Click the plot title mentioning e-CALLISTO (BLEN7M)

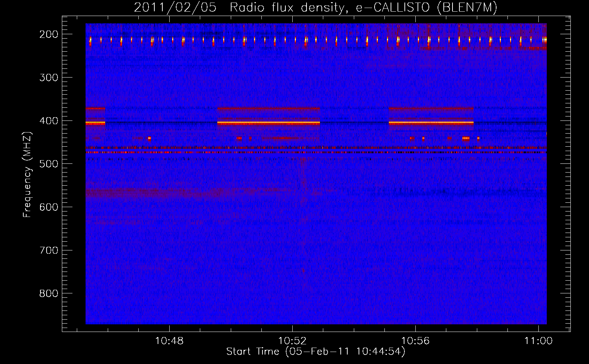316,7
